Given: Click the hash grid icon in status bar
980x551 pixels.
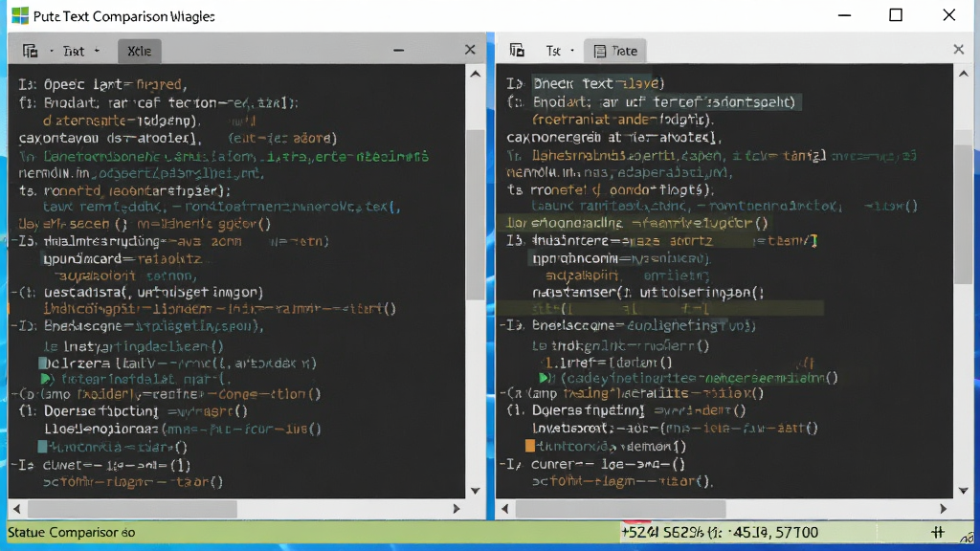Looking at the screenshot, I should [x=938, y=532].
